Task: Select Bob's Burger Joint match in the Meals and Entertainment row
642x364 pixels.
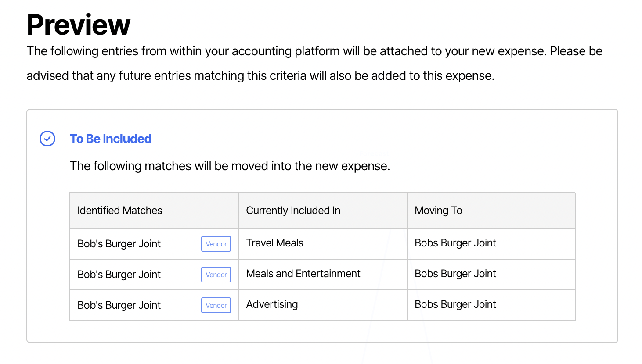Action: click(119, 275)
